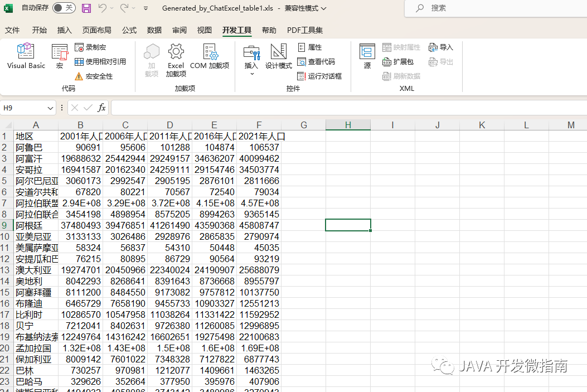Toggle the 自动保存 autosave switch
The image size is (587, 392).
(64, 8)
